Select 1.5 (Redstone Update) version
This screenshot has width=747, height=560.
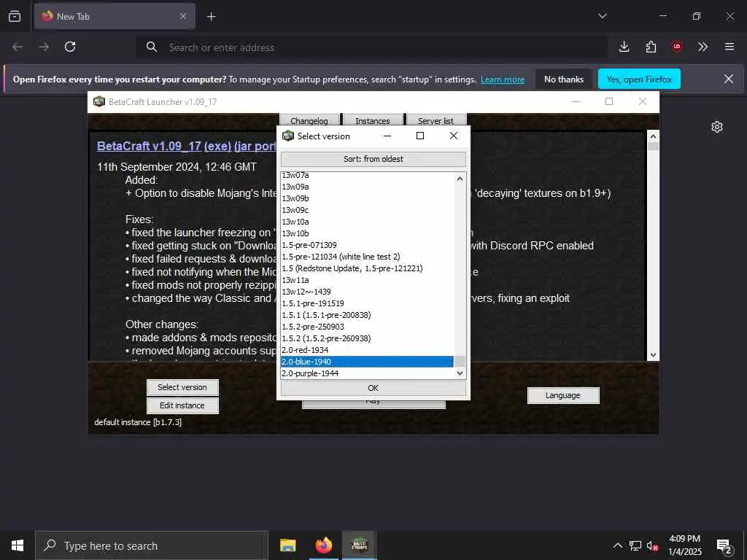pyautogui.click(x=368, y=268)
